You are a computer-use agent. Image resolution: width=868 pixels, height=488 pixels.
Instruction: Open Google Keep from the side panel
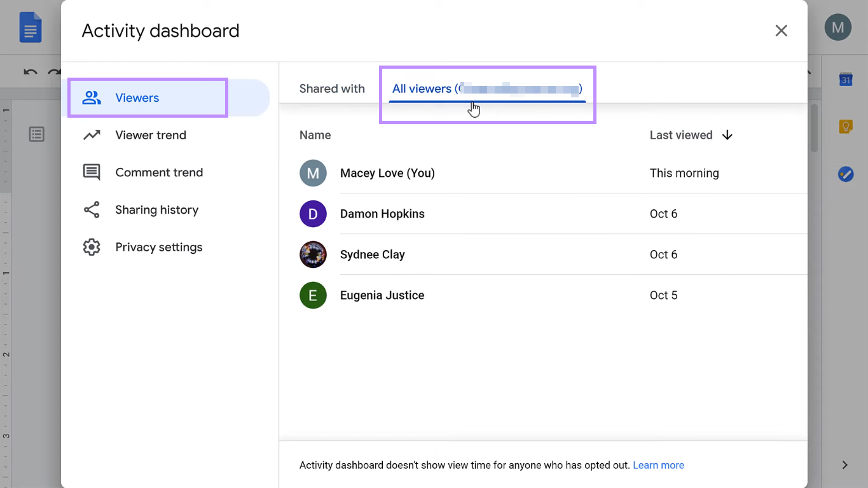[x=844, y=127]
